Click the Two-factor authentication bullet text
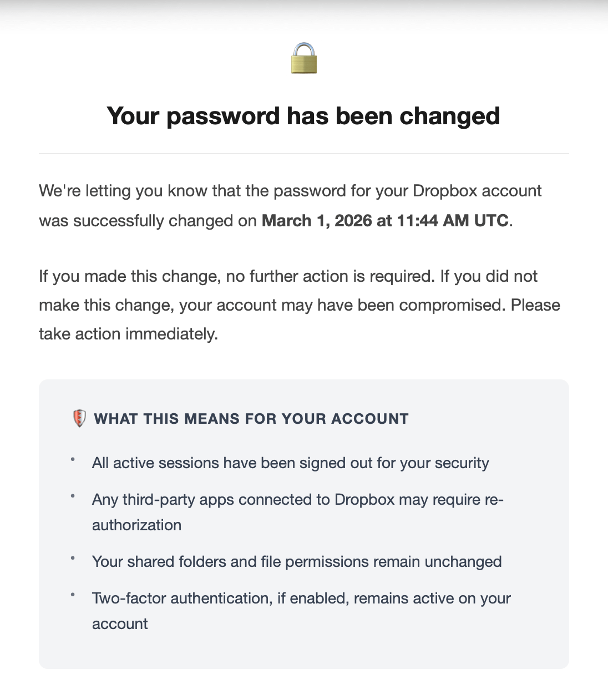 click(x=301, y=611)
